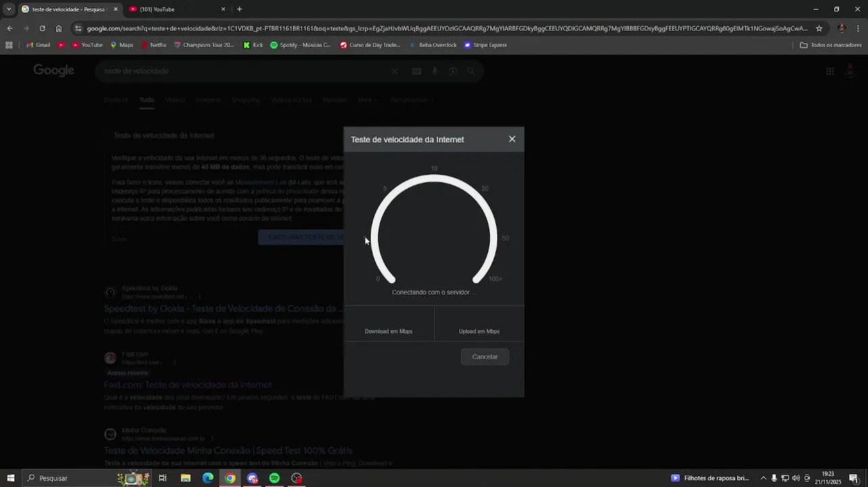Bookmark this page with the star icon
Screen dimensions: 868x487
819,28
